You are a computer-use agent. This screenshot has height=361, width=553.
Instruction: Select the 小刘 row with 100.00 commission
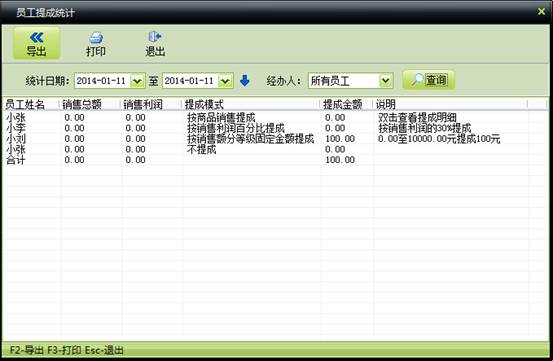point(275,139)
